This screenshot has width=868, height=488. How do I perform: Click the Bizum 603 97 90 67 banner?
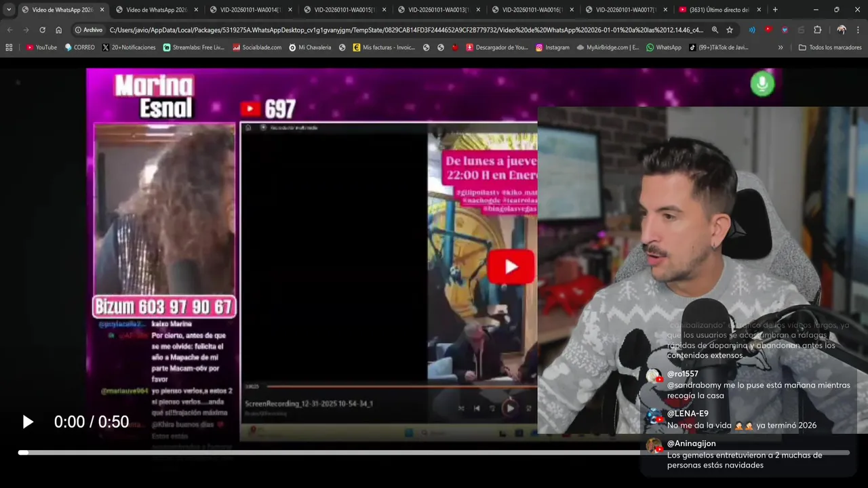click(x=164, y=307)
